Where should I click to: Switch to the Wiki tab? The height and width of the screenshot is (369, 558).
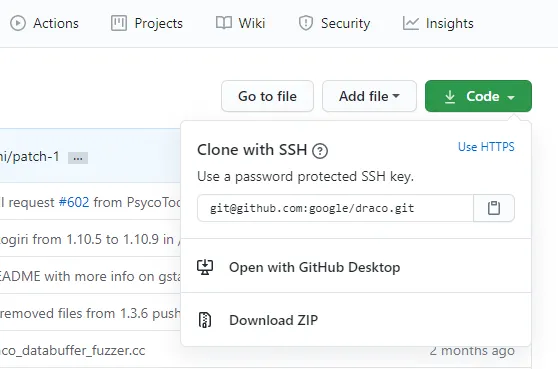pos(240,23)
